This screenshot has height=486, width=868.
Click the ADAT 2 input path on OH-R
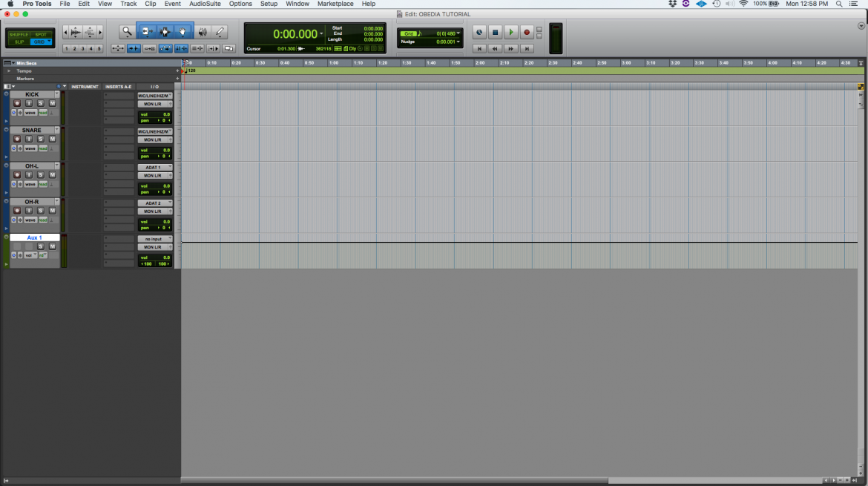tap(154, 203)
